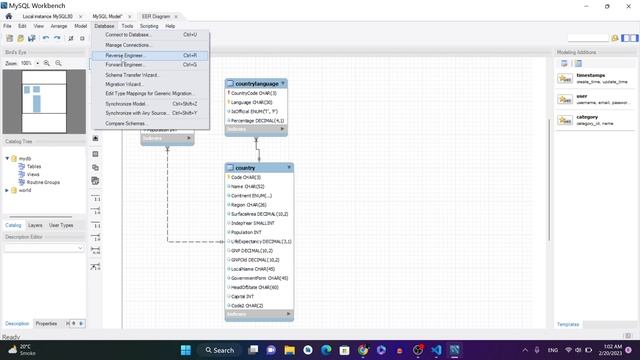Image resolution: width=640 pixels, height=360 pixels.
Task: Click the category template icon
Action: (565, 120)
